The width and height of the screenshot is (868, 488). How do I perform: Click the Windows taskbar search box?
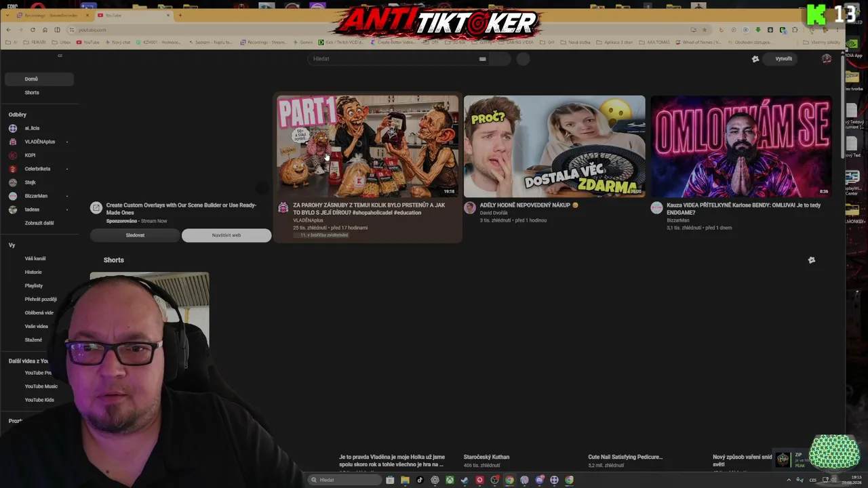tap(344, 480)
